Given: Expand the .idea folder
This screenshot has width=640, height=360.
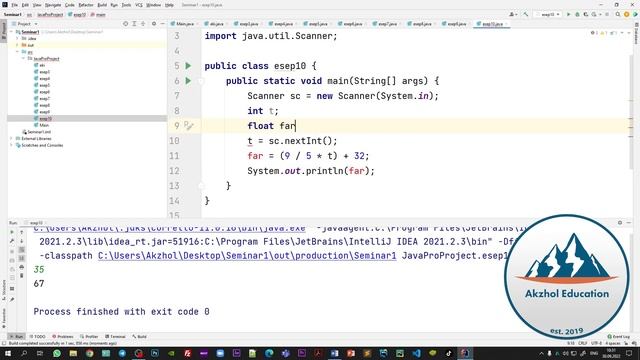Looking at the screenshot, I should (x=17, y=38).
